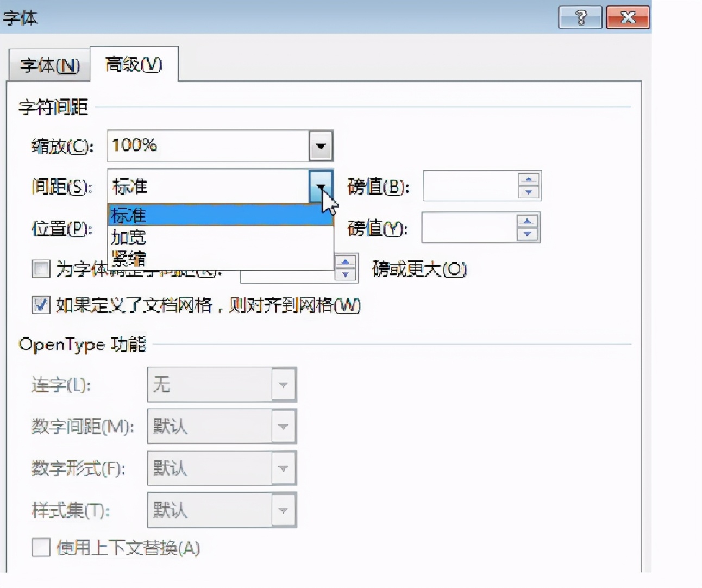Choose 紧缩 from the spacing list
The width and height of the screenshot is (702, 588).
221,258
